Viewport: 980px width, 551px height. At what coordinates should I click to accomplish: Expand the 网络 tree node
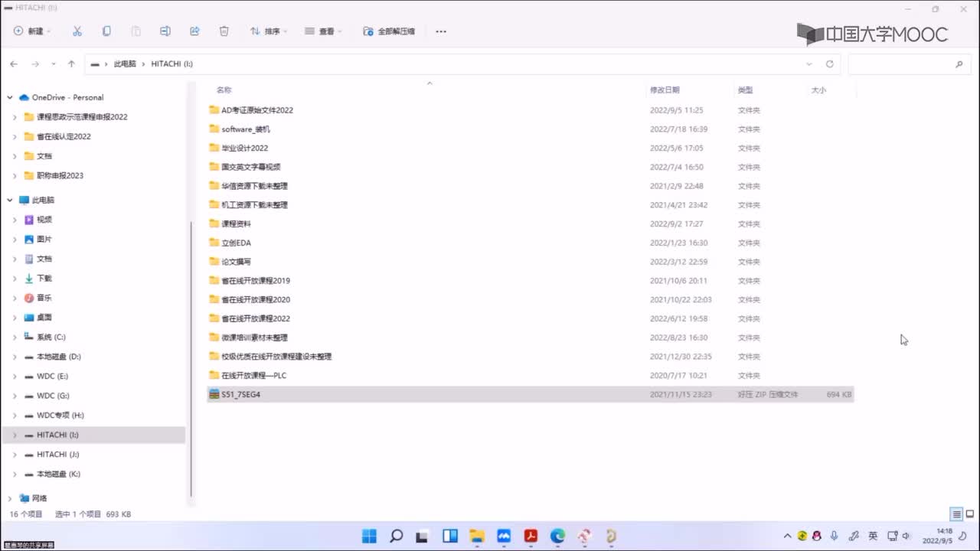pyautogui.click(x=10, y=498)
